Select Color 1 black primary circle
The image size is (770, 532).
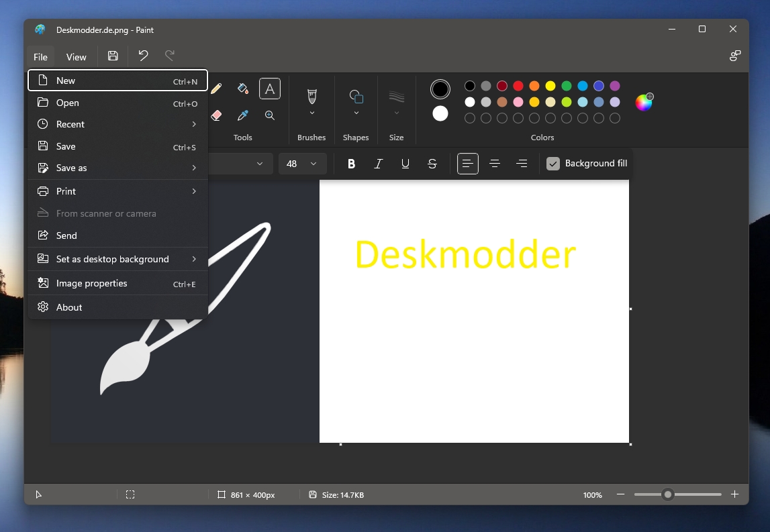click(x=440, y=89)
